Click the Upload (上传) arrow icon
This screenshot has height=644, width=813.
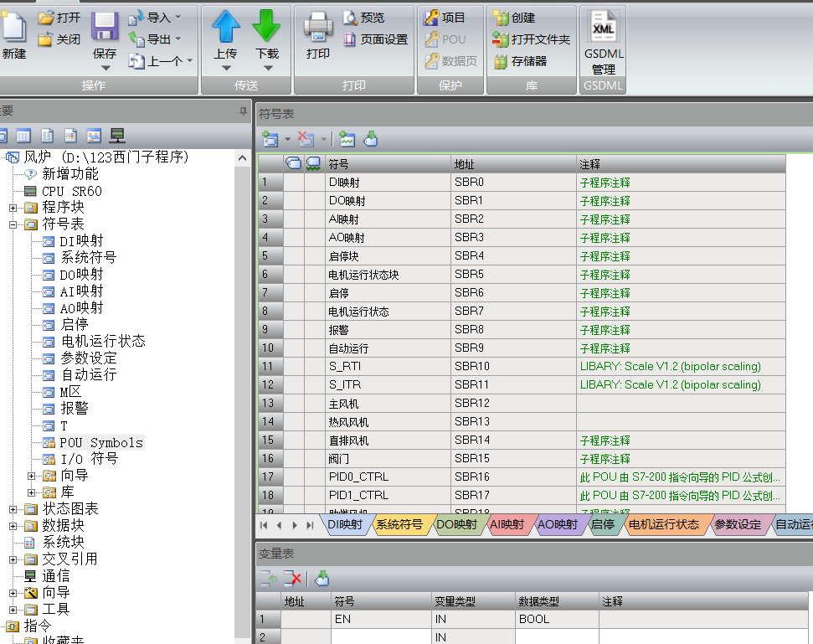pyautogui.click(x=225, y=28)
